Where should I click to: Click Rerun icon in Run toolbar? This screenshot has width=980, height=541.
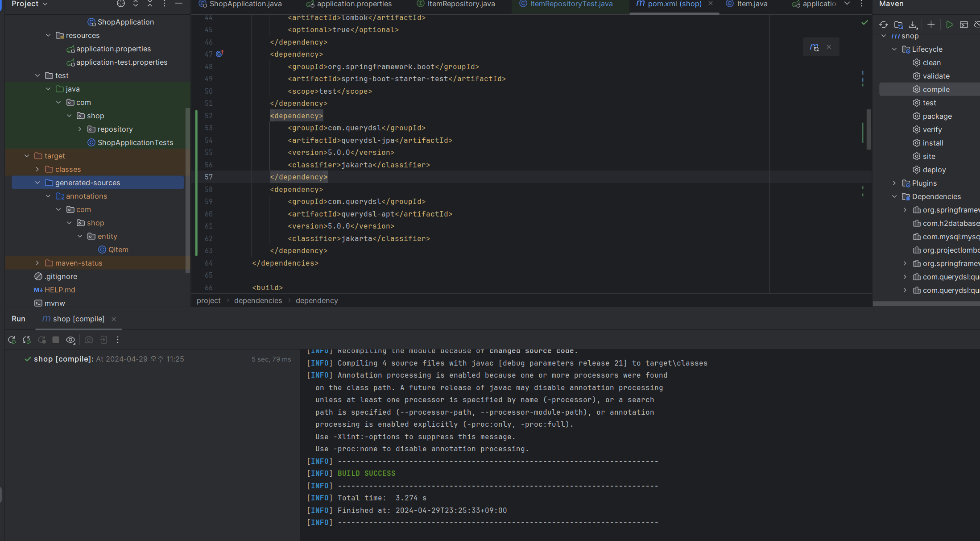[x=12, y=340]
